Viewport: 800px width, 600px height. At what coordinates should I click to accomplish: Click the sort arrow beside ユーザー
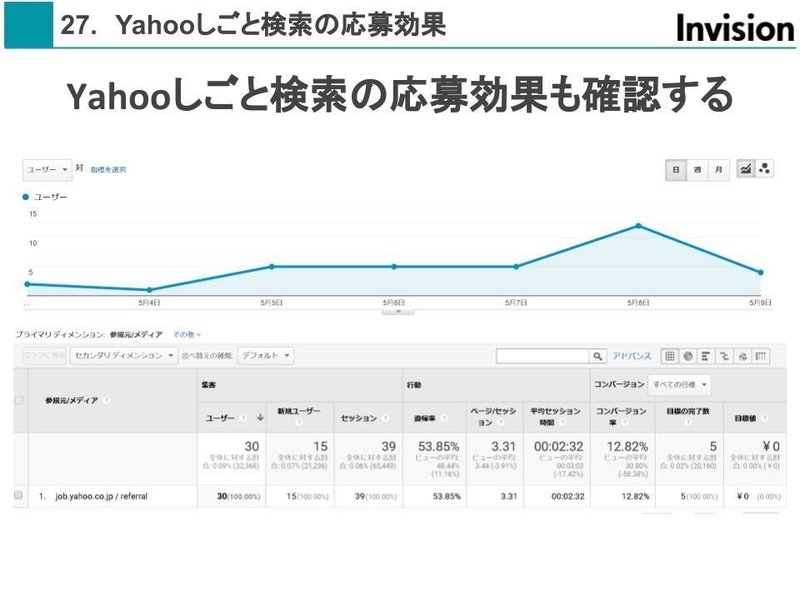click(x=260, y=417)
